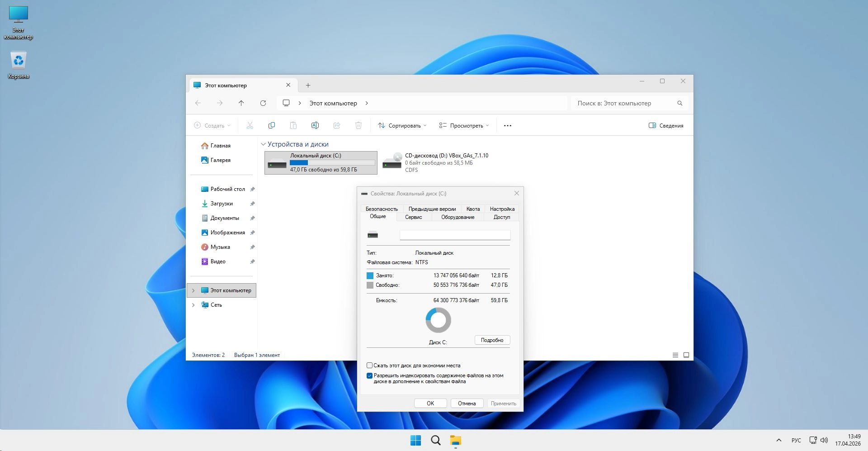
Task: Open the three-dot See more menu
Action: click(507, 126)
